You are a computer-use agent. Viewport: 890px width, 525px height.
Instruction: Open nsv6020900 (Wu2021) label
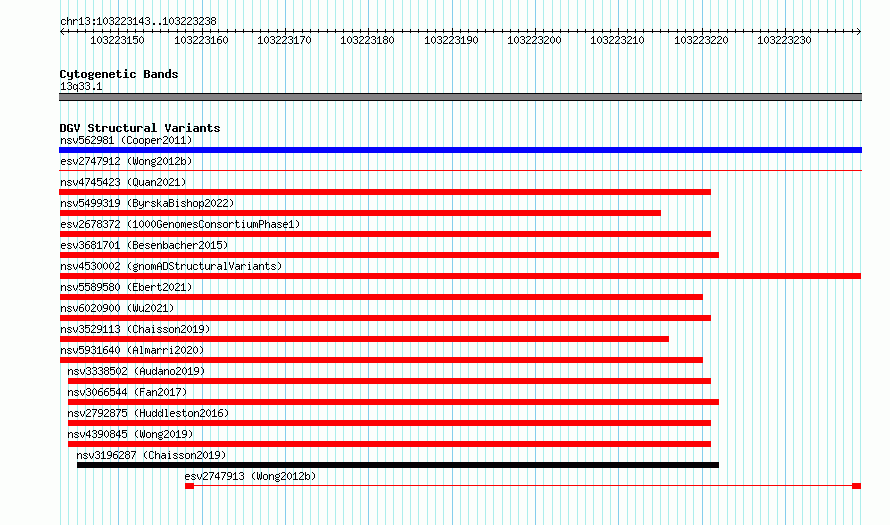coord(117,308)
